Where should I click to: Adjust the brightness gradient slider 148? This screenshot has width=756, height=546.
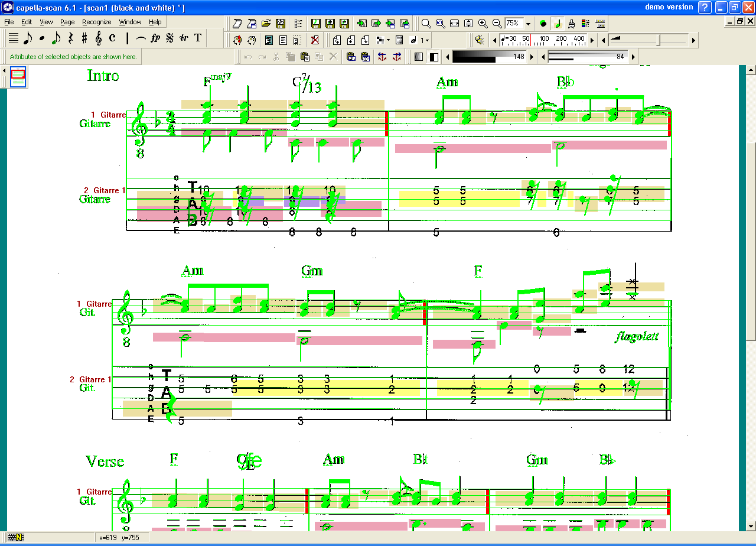(x=490, y=57)
